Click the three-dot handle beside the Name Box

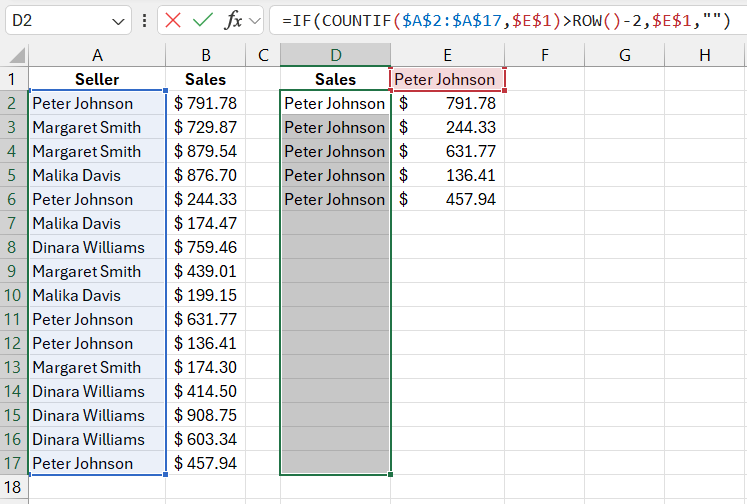coord(144,20)
